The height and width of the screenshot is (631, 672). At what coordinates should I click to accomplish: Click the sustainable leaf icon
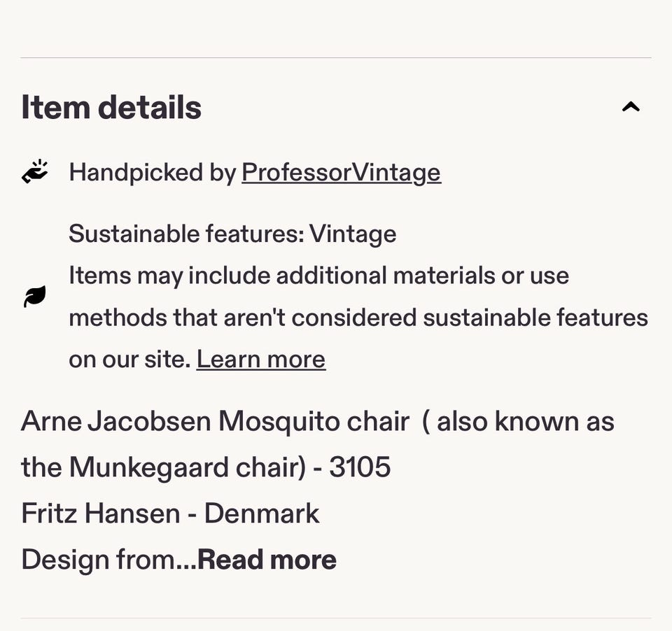pos(35,297)
